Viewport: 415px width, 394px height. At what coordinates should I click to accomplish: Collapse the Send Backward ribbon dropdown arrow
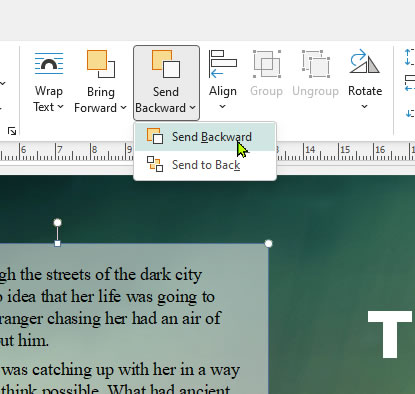click(x=193, y=108)
